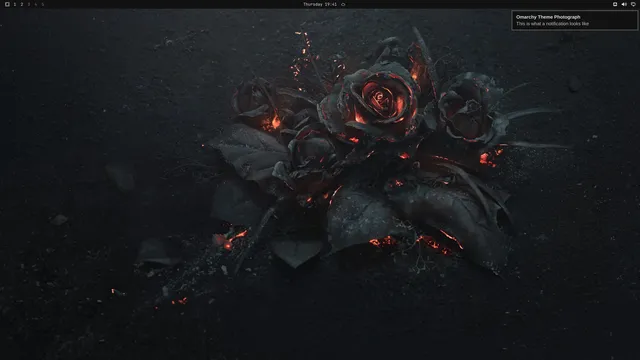This screenshot has width=640, height=360.
Task: Click the update indicator icon beside the clock
Action: click(x=343, y=4)
